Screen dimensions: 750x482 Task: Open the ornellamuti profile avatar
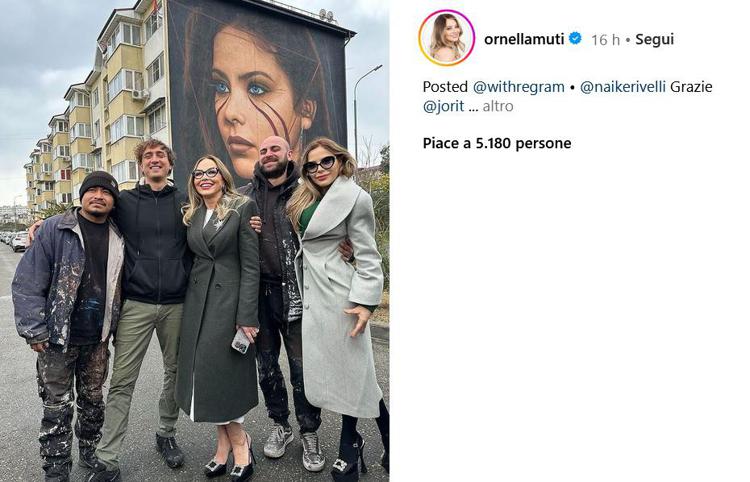446,38
